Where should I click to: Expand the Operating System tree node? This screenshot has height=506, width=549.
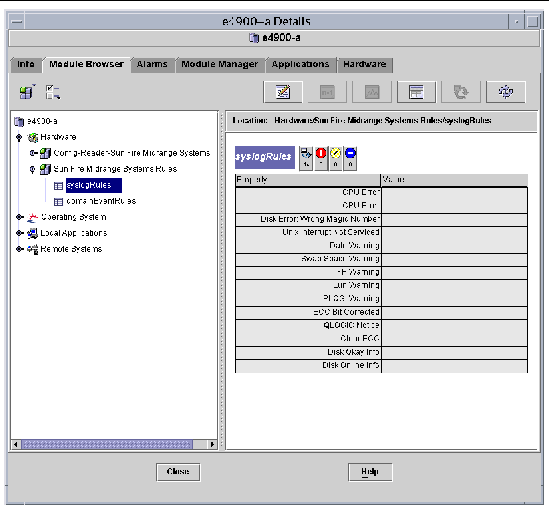pyautogui.click(x=20, y=217)
